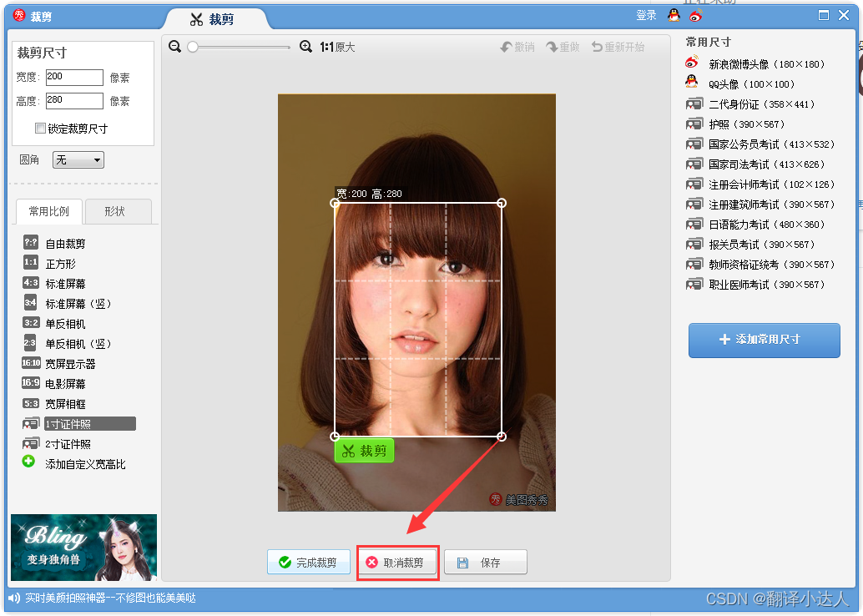Select 国家司法考试 (413×626) size
Viewport: 863px width, 616px height.
755,164
